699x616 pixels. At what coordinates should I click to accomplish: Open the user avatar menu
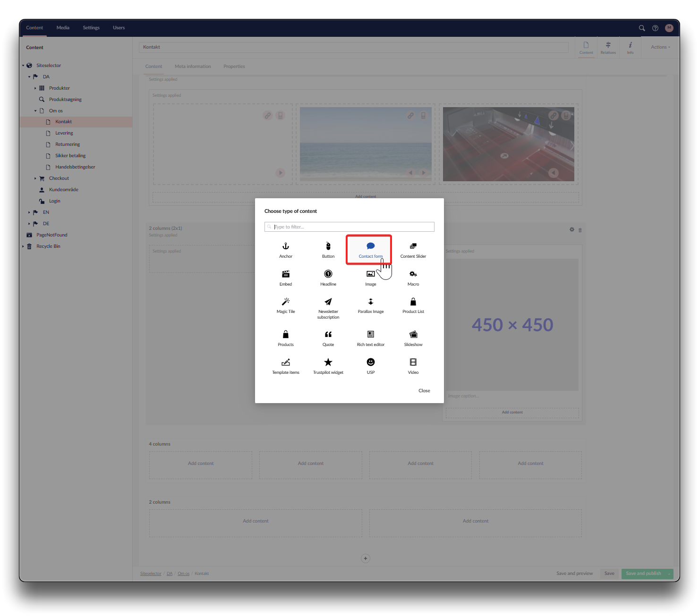669,28
